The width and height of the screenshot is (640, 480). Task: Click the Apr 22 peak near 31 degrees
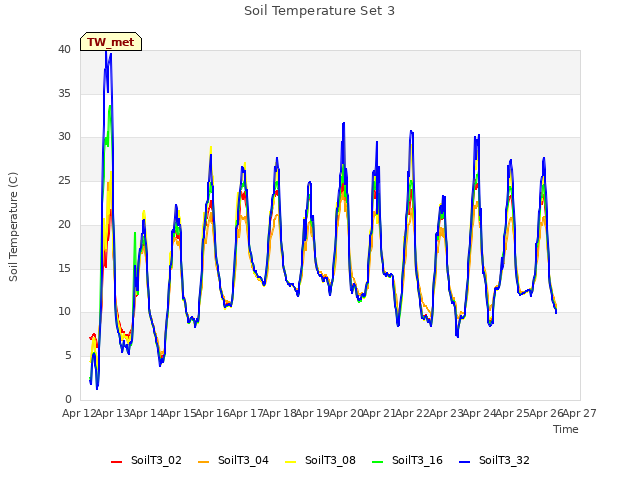(411, 131)
